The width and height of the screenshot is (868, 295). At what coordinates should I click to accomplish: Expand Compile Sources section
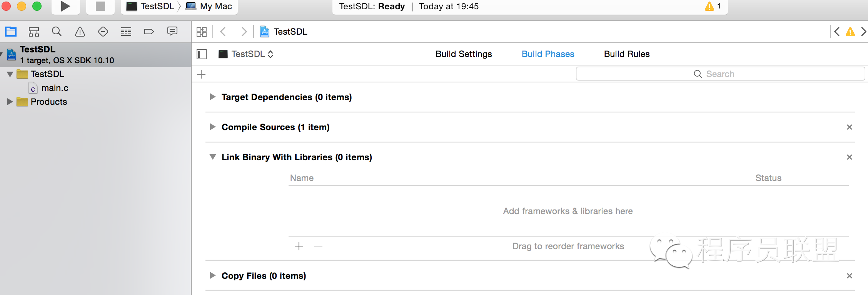coord(212,127)
